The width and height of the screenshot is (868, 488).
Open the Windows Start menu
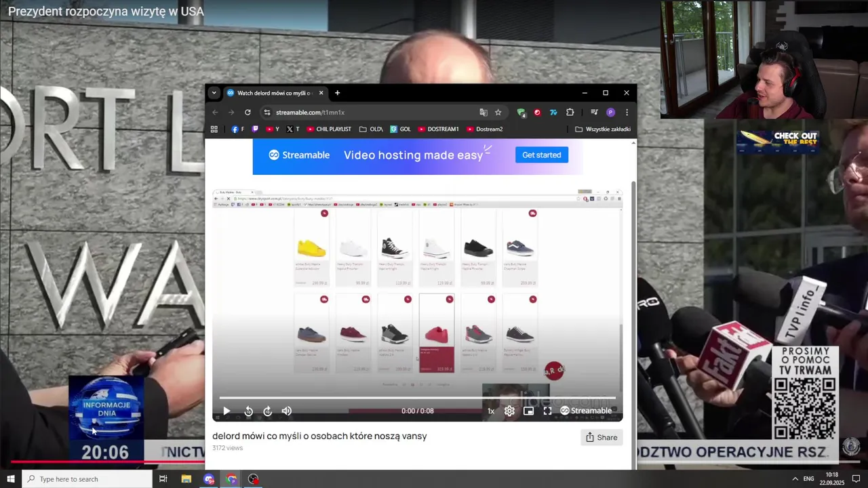(10, 479)
